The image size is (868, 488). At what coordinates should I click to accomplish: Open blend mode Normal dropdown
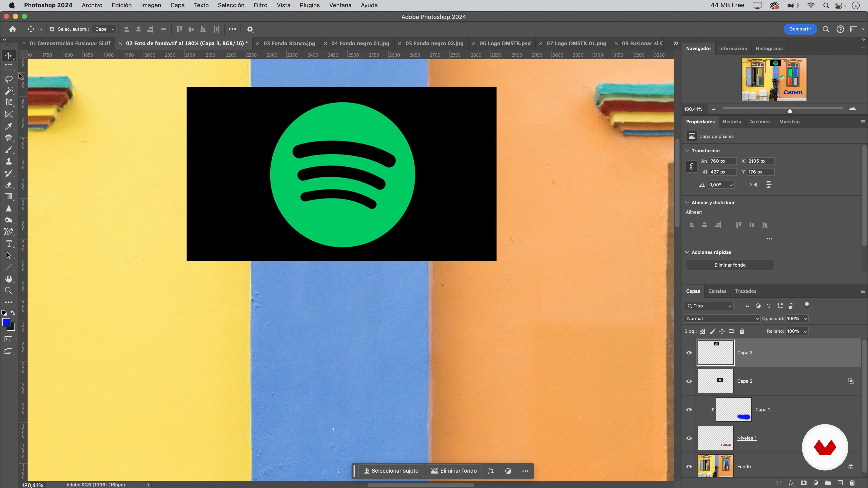[x=722, y=319]
